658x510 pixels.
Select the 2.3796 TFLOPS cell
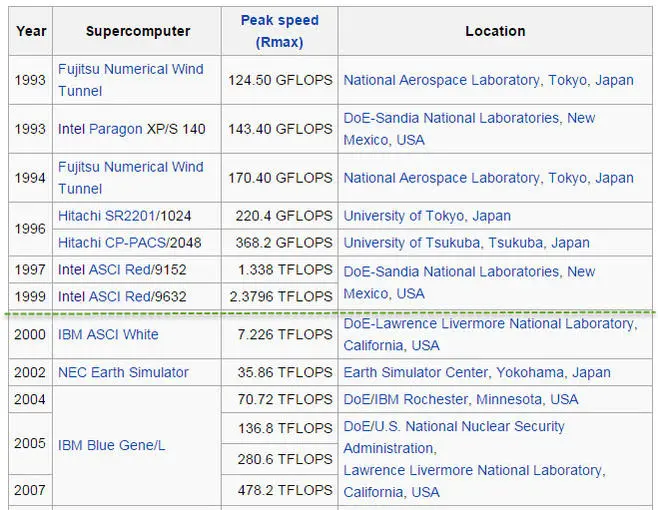[280, 296]
